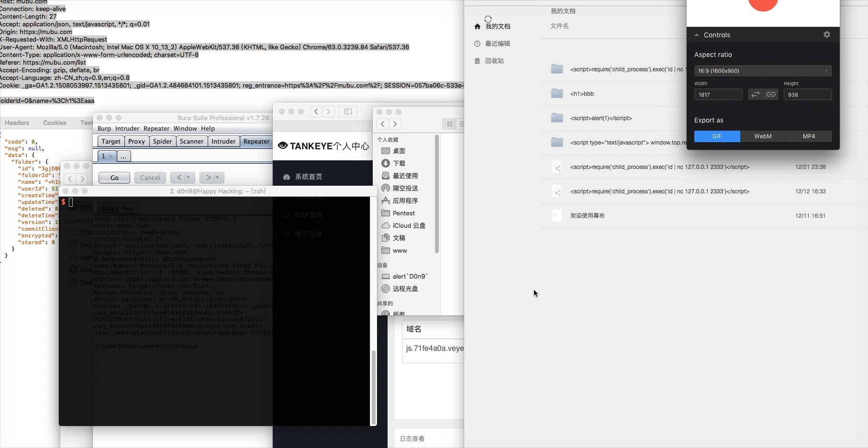Viewport: 868px width, 448px height.
Task: Go back in the Finder window
Action: point(382,124)
